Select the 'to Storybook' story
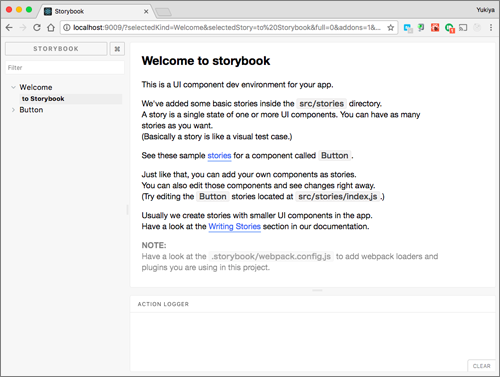Viewport: 500px width, 377px height. pos(71,99)
